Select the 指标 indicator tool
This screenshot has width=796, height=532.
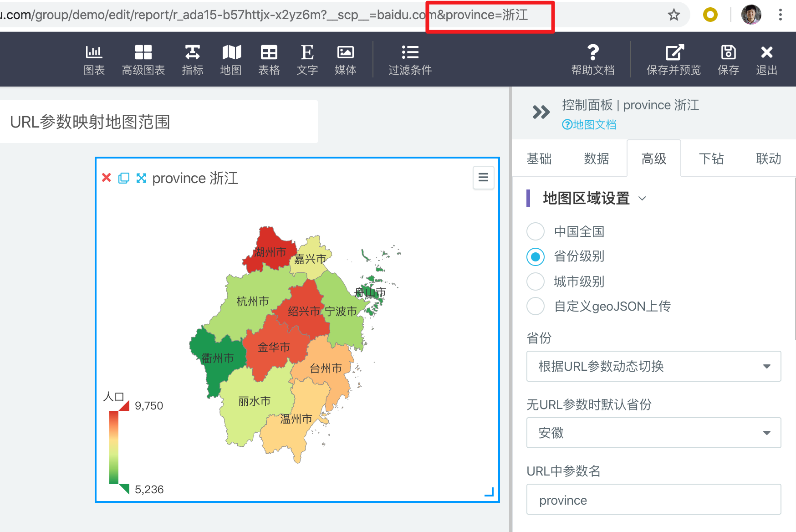tap(192, 60)
